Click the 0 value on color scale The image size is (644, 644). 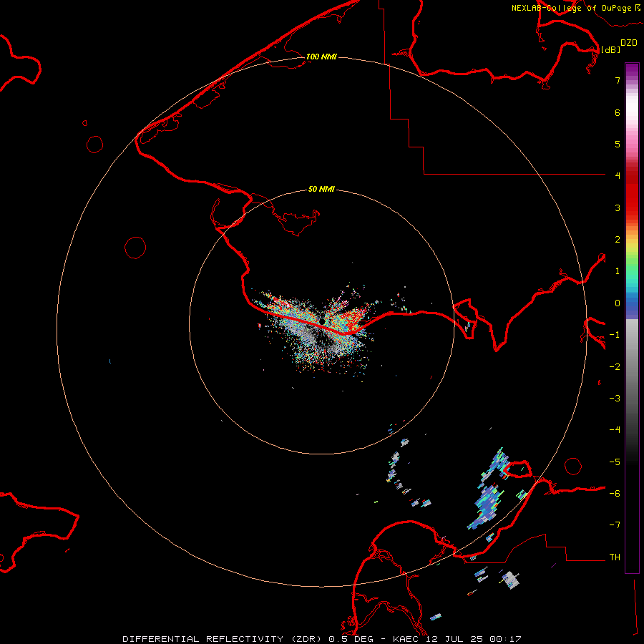[618, 303]
